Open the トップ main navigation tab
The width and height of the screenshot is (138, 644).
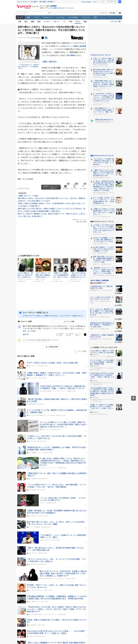click(20, 17)
